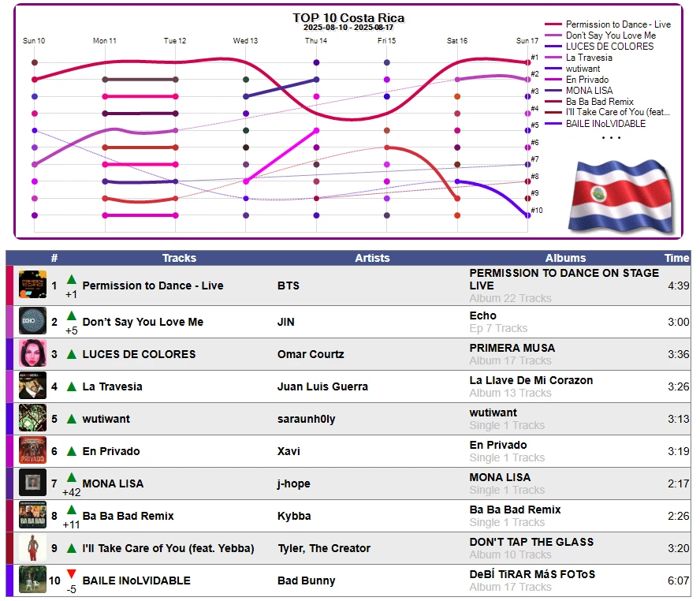
Task: Click the green up arrow for Don't Say You Love Me
Action: [72, 315]
